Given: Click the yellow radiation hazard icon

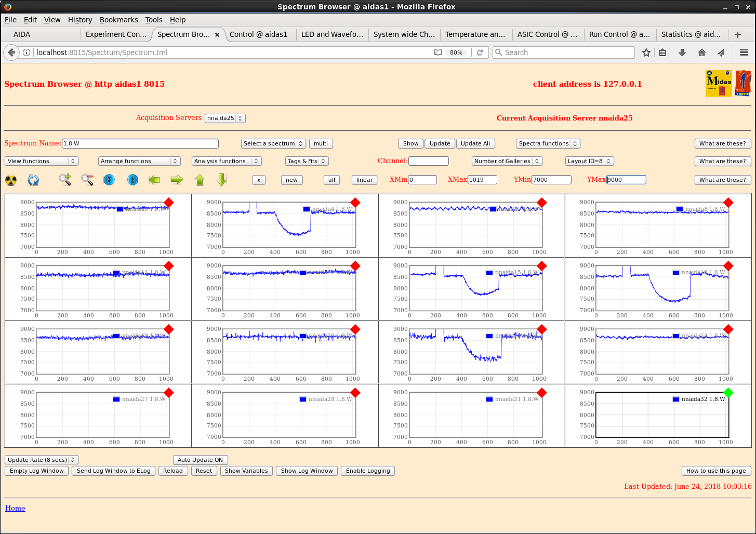Looking at the screenshot, I should [11, 180].
